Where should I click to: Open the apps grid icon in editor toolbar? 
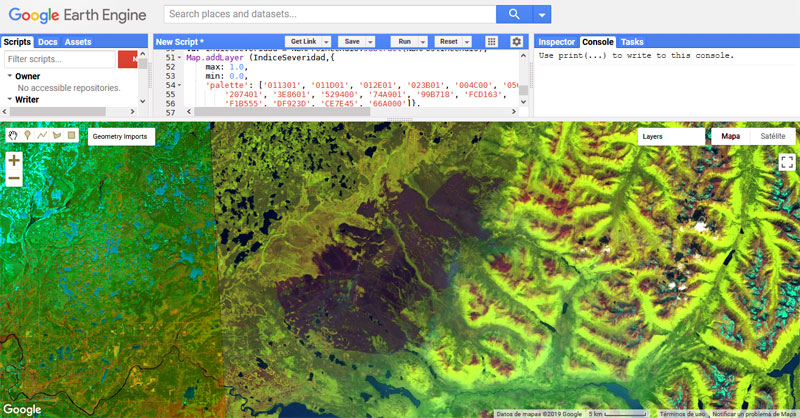coord(491,41)
